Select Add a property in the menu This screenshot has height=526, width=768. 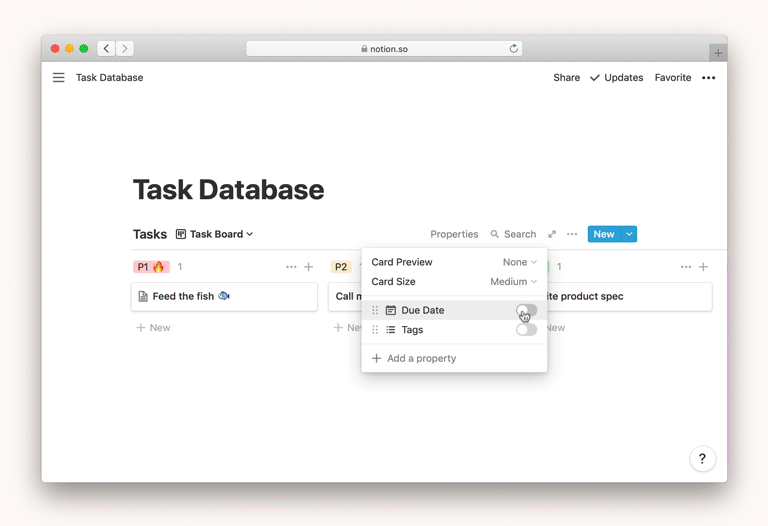coord(421,358)
